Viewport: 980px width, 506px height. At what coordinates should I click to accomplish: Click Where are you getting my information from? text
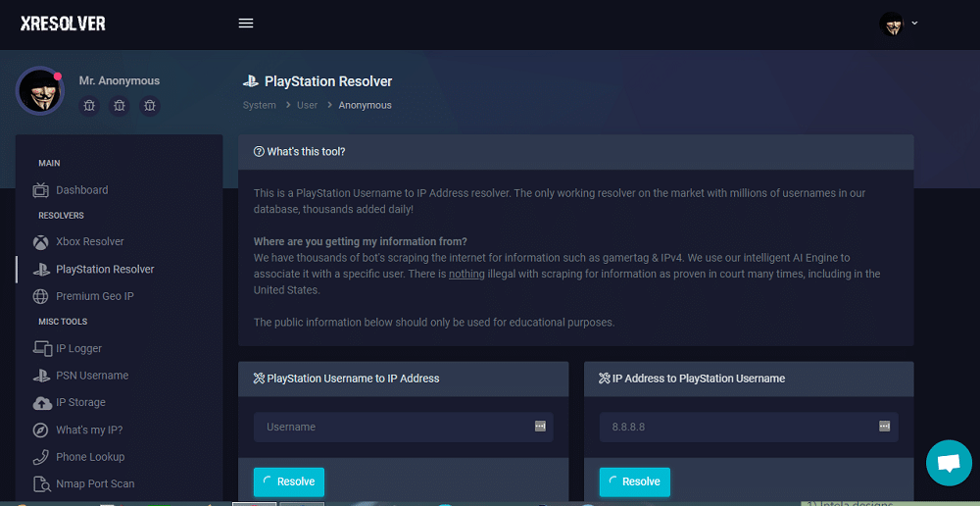coord(361,241)
